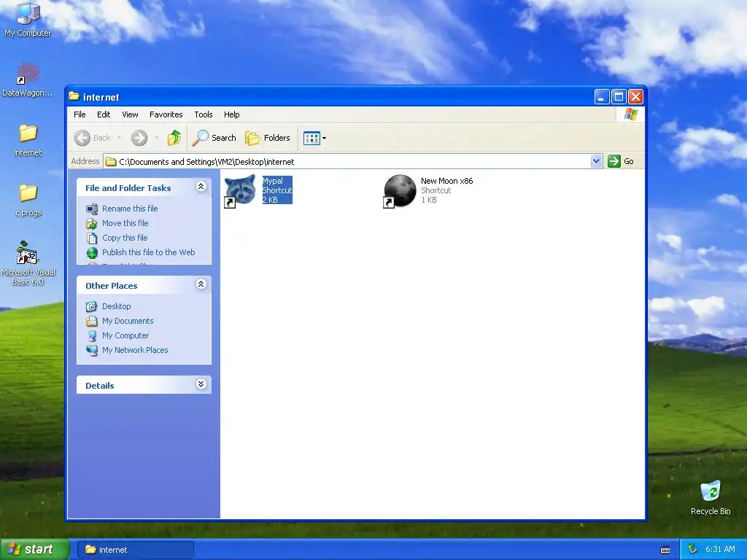Maximize the internet window
747x560 pixels.
tap(619, 97)
